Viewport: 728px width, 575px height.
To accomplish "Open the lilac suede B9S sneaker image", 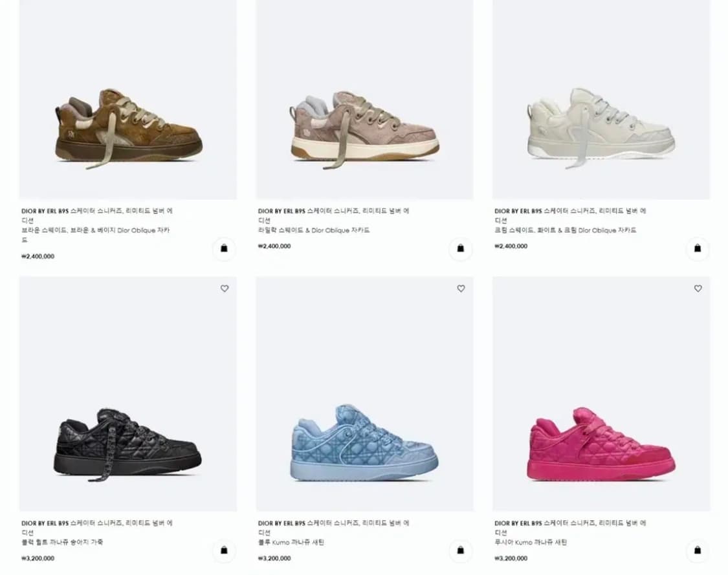I will (364, 100).
